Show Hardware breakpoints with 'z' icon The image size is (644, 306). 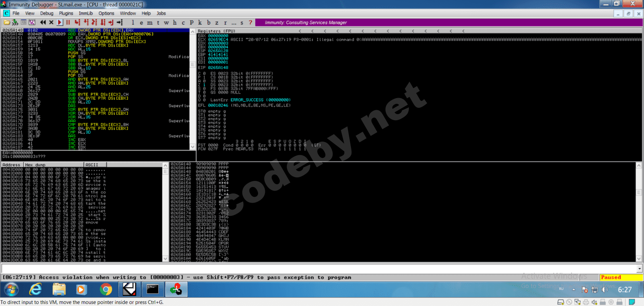click(x=217, y=23)
